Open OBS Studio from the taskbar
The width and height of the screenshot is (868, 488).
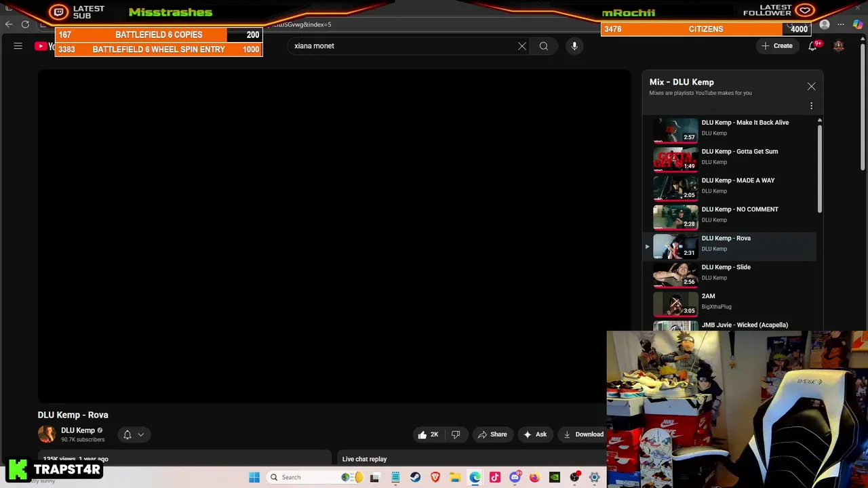pyautogui.click(x=575, y=477)
